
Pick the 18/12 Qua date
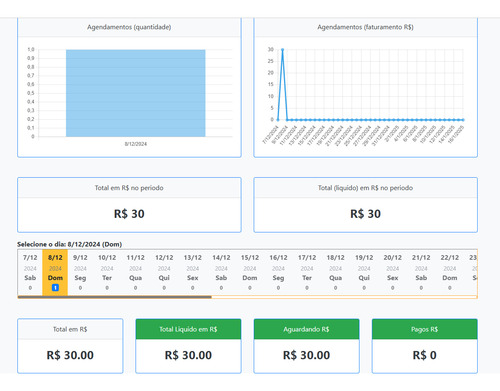[x=335, y=272]
